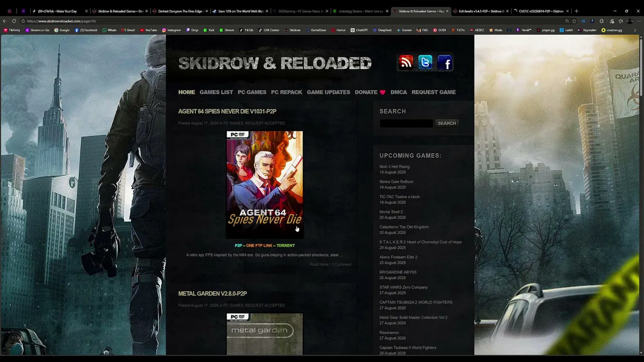Switch to the Darkest Dungeon tab

180,11
